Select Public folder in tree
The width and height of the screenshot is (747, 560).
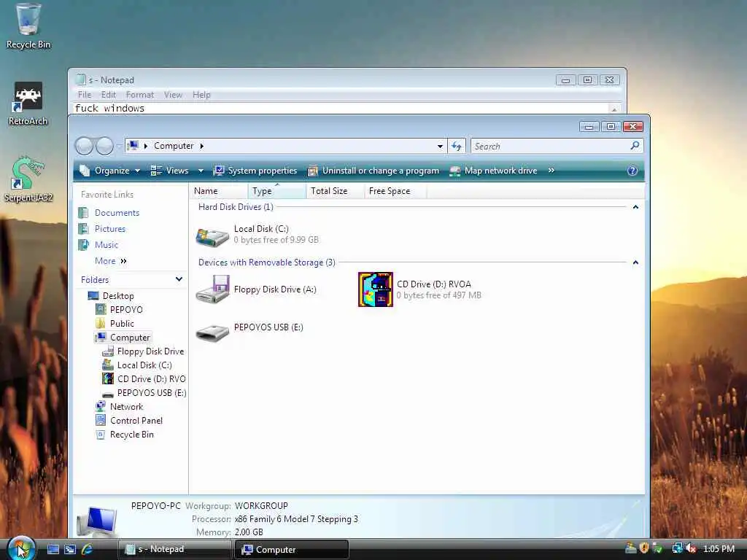122,323
